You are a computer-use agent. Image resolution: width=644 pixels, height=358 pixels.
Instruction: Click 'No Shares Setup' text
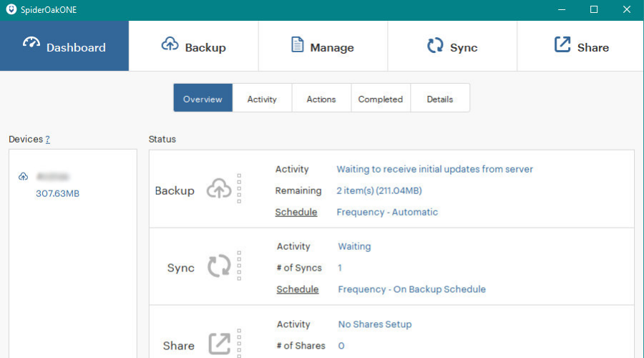(374, 324)
